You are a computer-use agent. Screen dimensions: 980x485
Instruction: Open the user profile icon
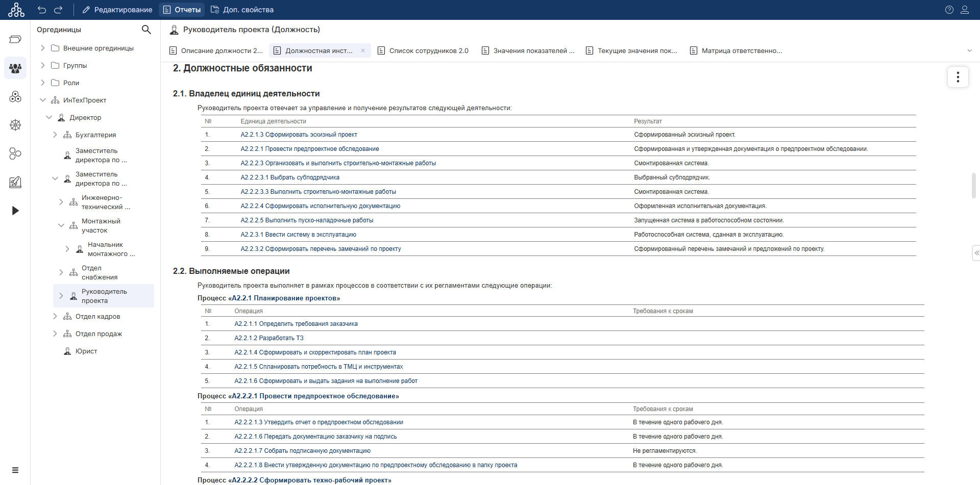[965, 10]
